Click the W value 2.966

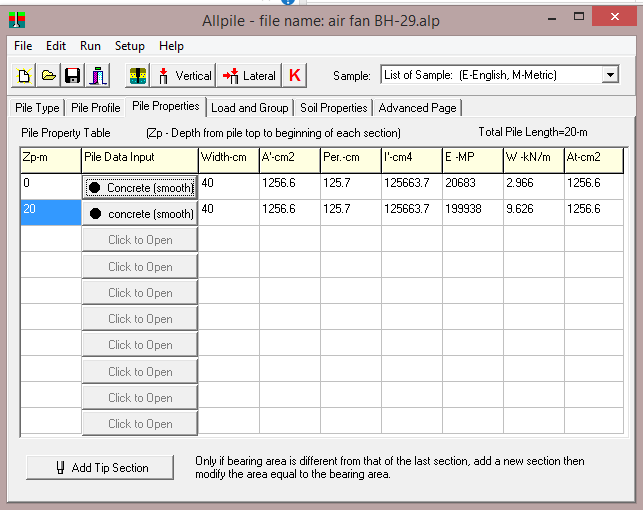click(x=520, y=183)
